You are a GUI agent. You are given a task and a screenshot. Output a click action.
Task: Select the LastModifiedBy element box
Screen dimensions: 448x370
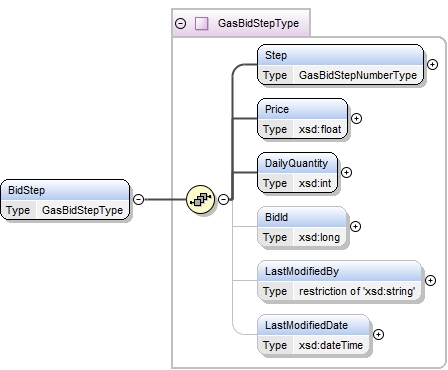click(339, 281)
